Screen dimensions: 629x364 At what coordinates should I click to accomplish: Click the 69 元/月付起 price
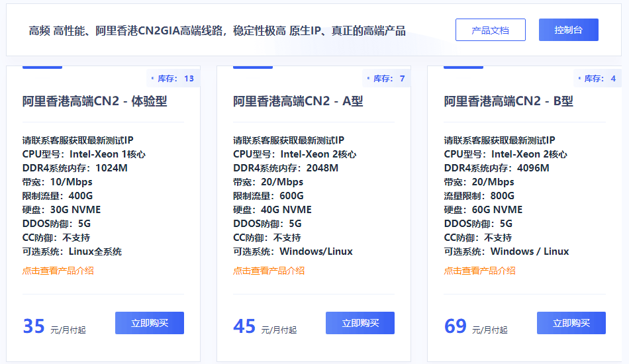(x=476, y=326)
